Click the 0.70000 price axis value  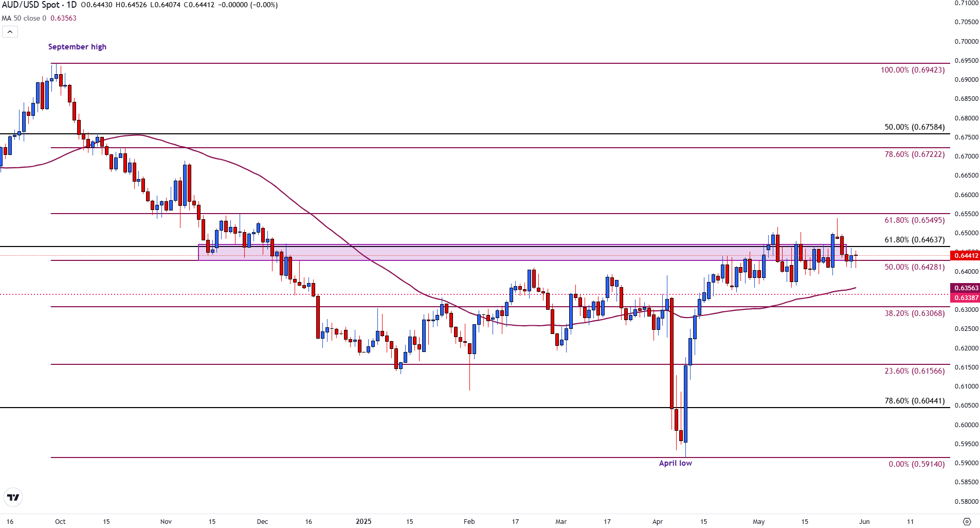967,41
